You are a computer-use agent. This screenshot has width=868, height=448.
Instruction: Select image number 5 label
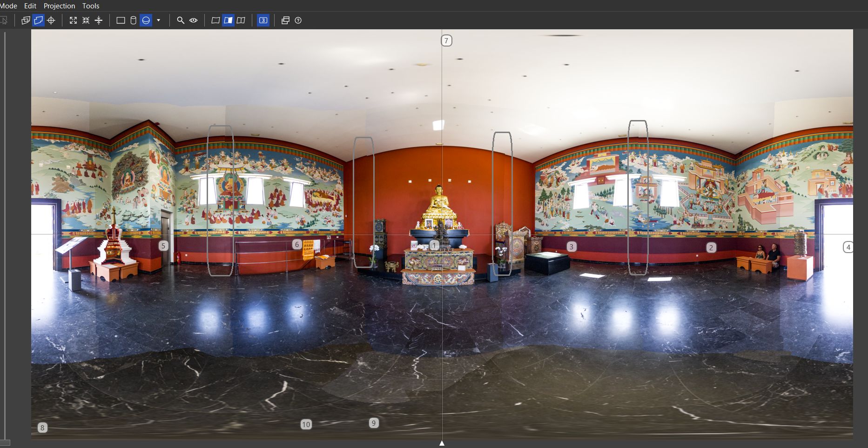[163, 246]
